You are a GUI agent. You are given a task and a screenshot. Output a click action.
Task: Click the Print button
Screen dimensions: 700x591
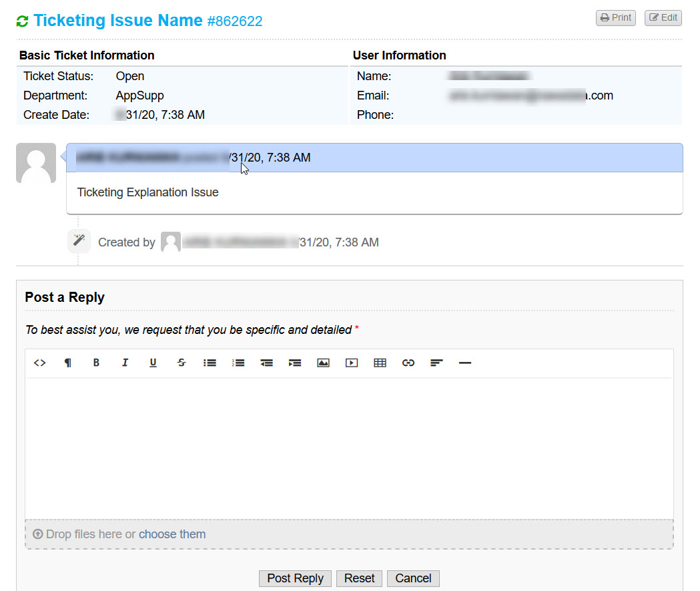tap(615, 18)
